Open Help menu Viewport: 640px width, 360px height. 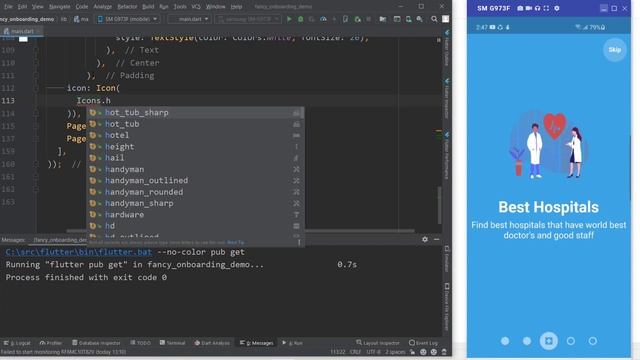coord(236,7)
